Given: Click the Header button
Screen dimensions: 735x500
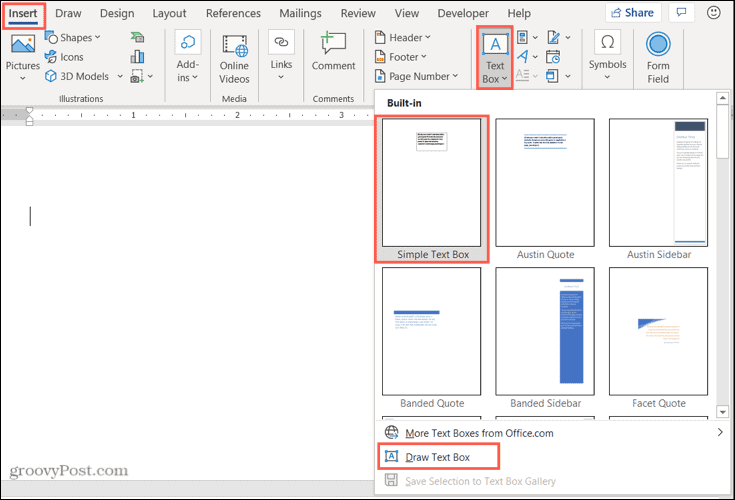Looking at the screenshot, I should [402, 37].
